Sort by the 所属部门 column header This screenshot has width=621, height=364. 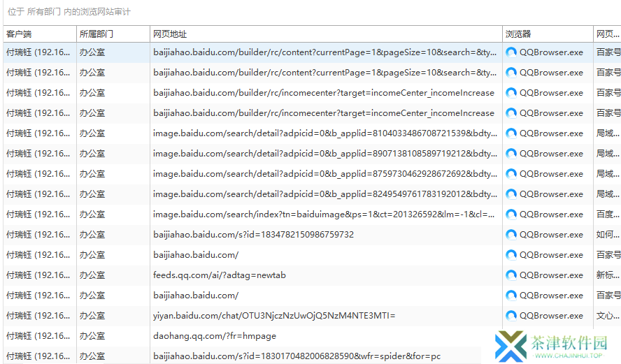point(113,34)
